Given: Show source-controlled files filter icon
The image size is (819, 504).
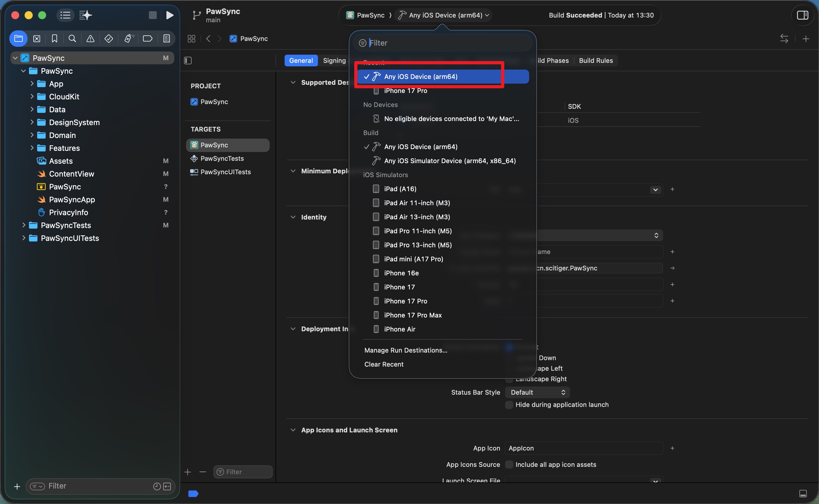Looking at the screenshot, I should pos(167,487).
